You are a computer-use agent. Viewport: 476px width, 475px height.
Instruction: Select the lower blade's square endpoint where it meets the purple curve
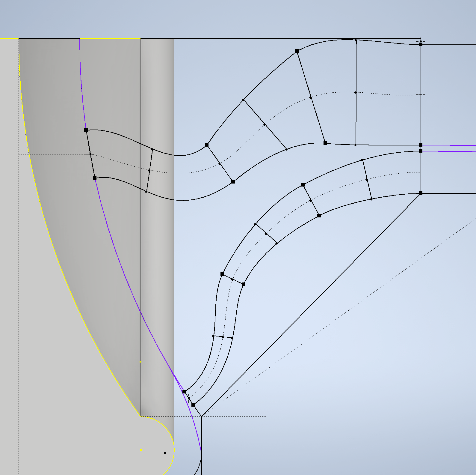pos(184,392)
